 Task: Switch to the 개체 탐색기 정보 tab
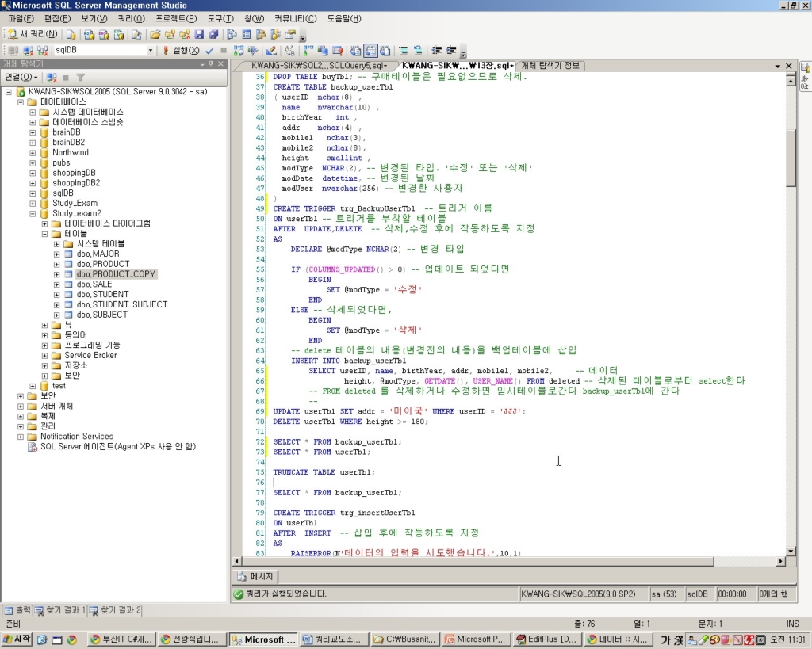click(x=551, y=66)
